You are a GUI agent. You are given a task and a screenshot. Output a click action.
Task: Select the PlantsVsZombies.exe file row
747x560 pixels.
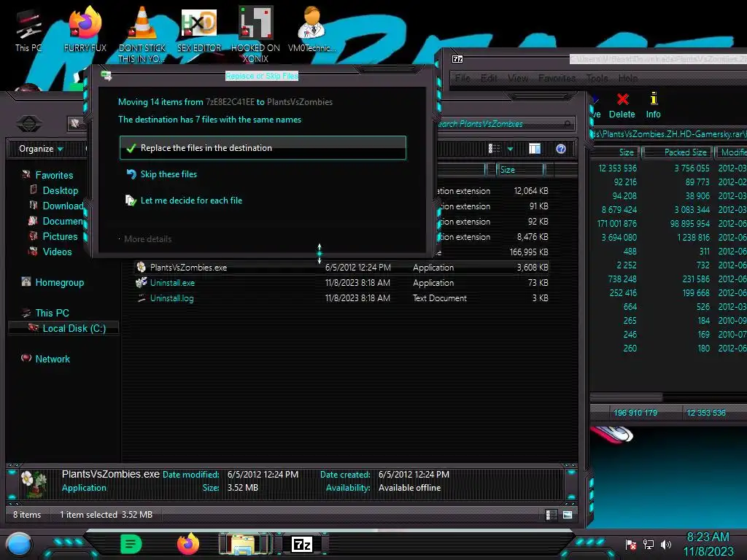(342, 268)
